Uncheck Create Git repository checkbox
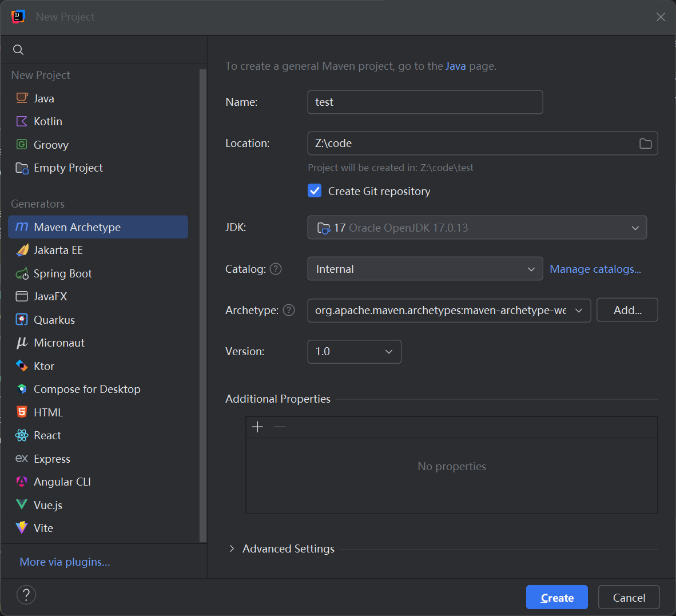Image resolution: width=676 pixels, height=616 pixels. pyautogui.click(x=315, y=191)
